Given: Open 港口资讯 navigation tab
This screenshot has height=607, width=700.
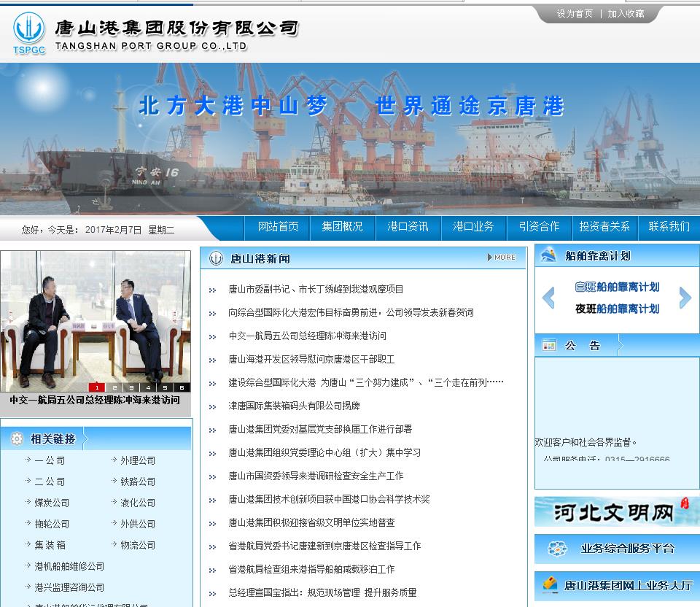Looking at the screenshot, I should click(x=408, y=226).
